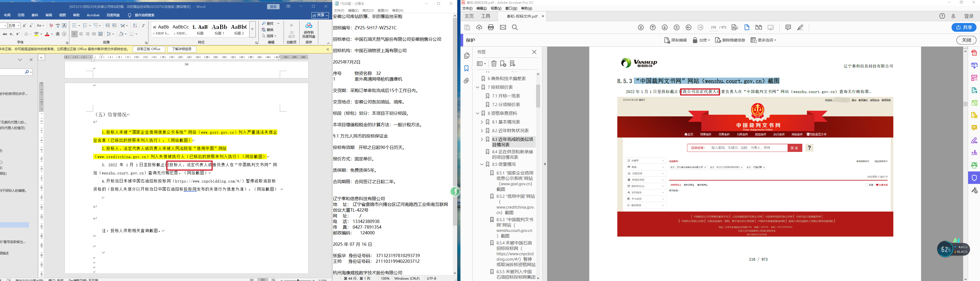Open the 更多选项 dropdown in Acrobat

[x=763, y=40]
